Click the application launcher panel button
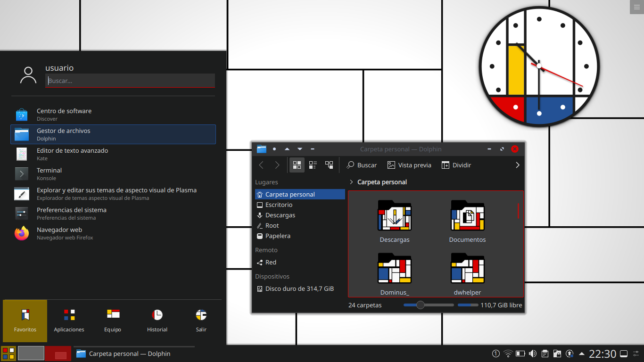The image size is (644, 362). (8, 354)
